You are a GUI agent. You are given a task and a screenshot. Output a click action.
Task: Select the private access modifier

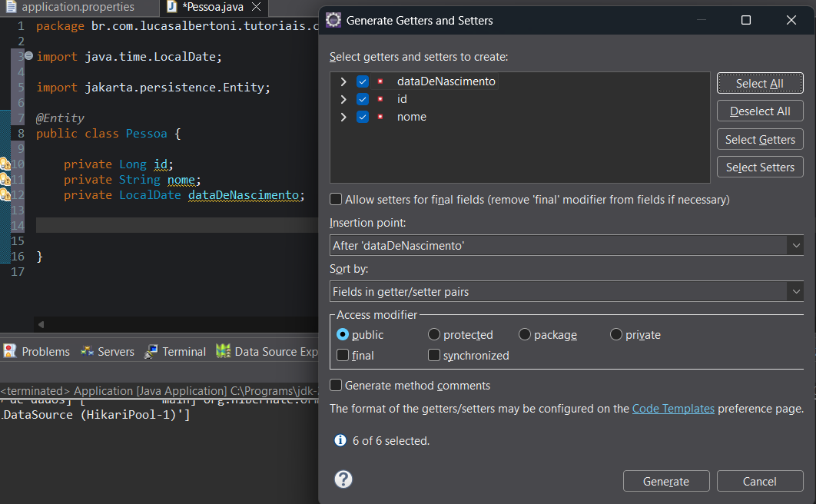[616, 335]
